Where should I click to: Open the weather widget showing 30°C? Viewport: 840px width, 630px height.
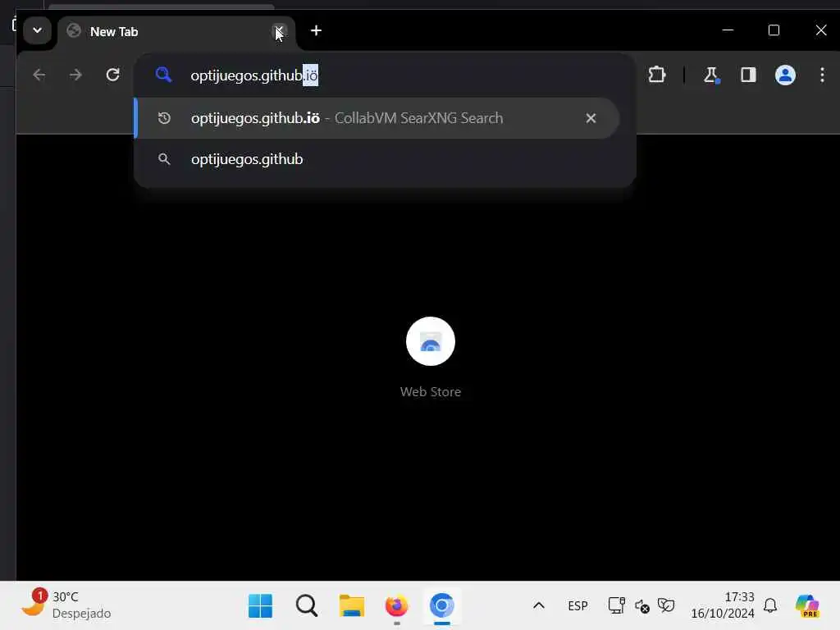coord(66,605)
